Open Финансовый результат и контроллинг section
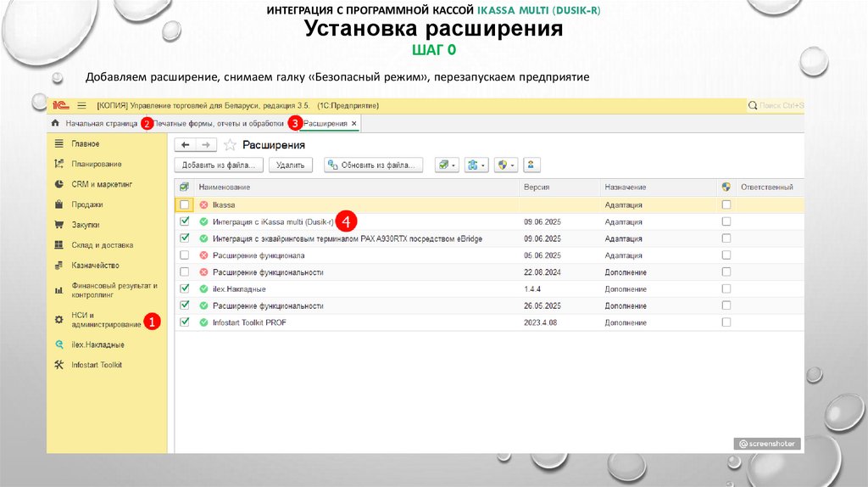The height and width of the screenshot is (487, 868). pyautogui.click(x=114, y=290)
